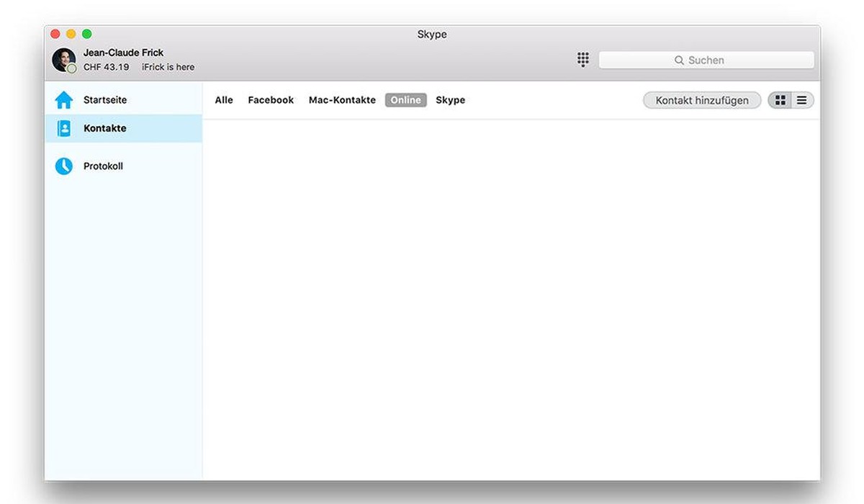Open Protokoll in the sidebar

[x=123, y=166]
